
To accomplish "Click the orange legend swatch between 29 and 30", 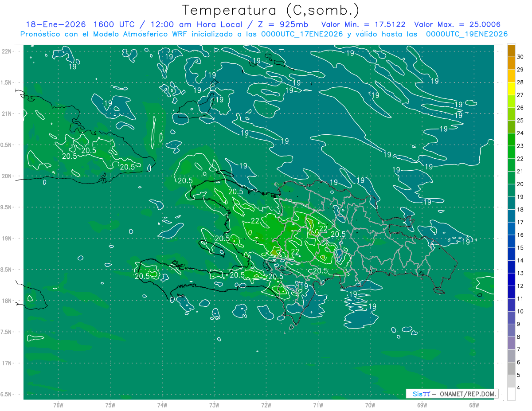I will tap(511, 64).
